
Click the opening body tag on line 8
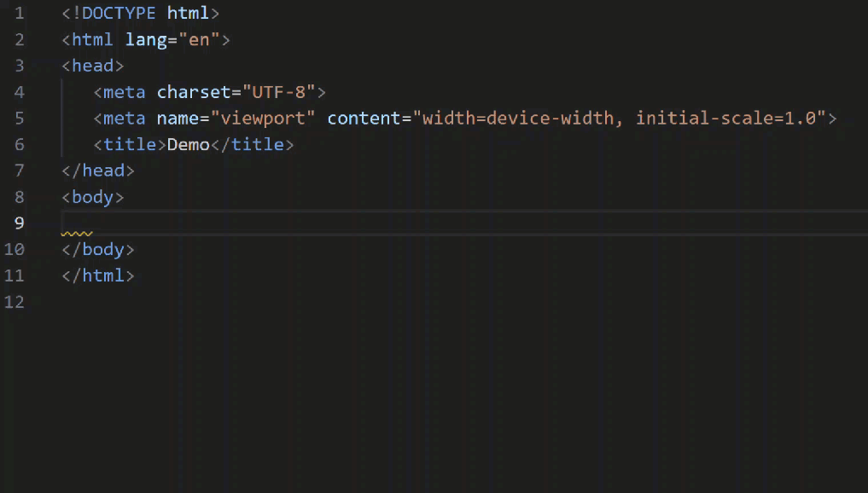(x=92, y=197)
